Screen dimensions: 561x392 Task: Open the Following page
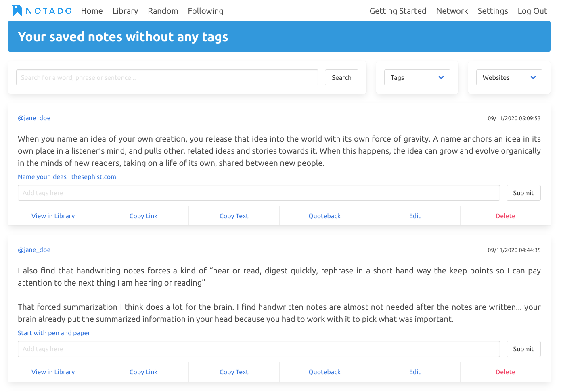click(x=205, y=11)
